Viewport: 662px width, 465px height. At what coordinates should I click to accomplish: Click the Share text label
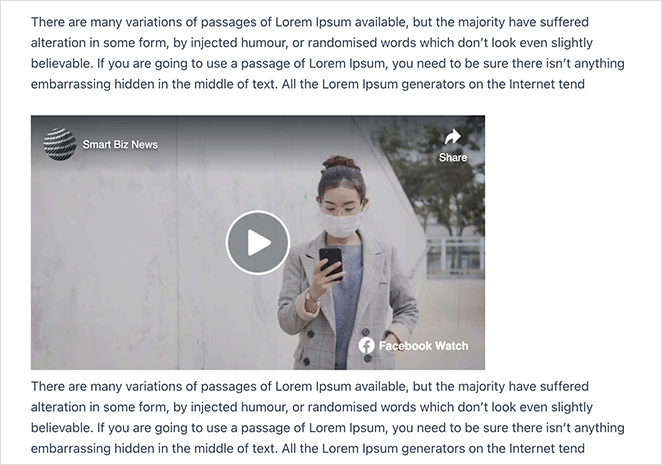coord(453,158)
